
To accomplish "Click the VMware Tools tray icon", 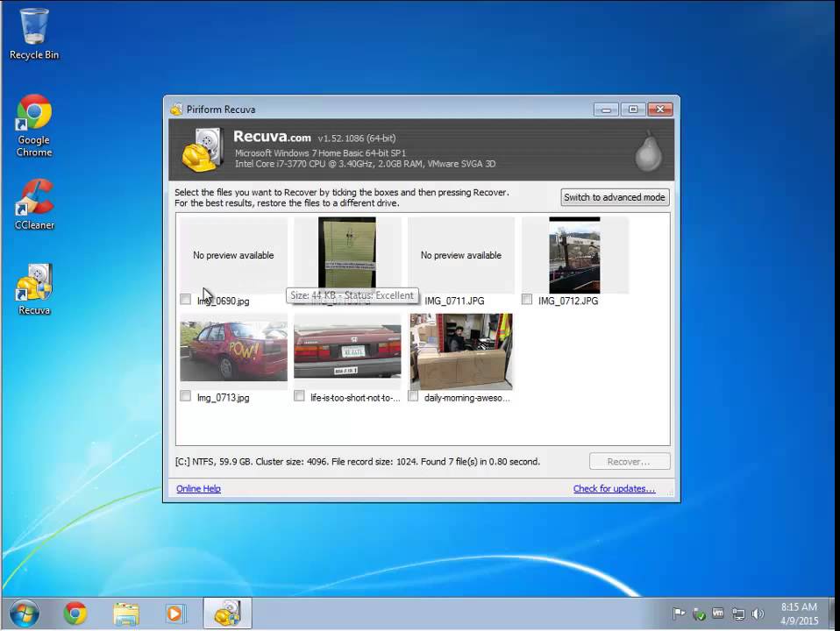I will [718, 613].
